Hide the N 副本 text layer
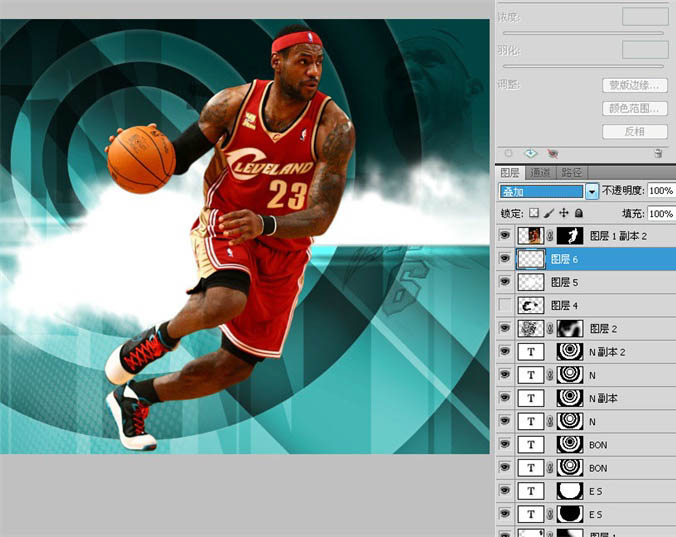Image resolution: width=676 pixels, height=537 pixels. tap(505, 398)
